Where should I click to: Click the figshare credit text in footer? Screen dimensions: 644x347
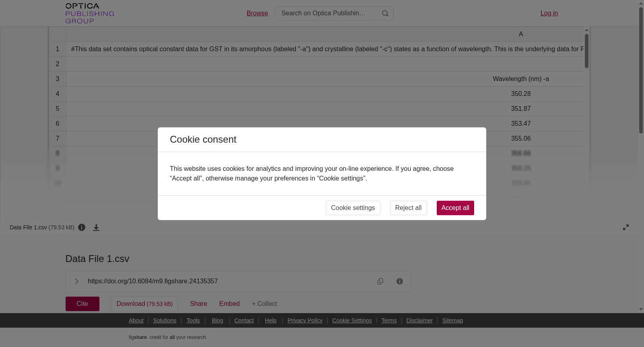[x=168, y=337]
